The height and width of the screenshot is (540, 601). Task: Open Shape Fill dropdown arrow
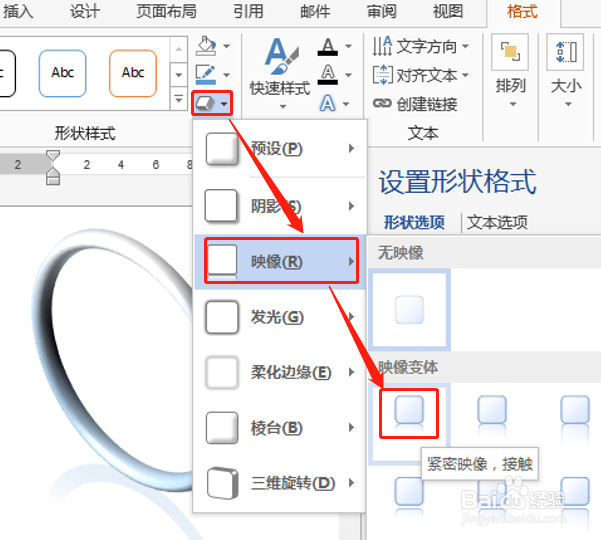pos(227,46)
